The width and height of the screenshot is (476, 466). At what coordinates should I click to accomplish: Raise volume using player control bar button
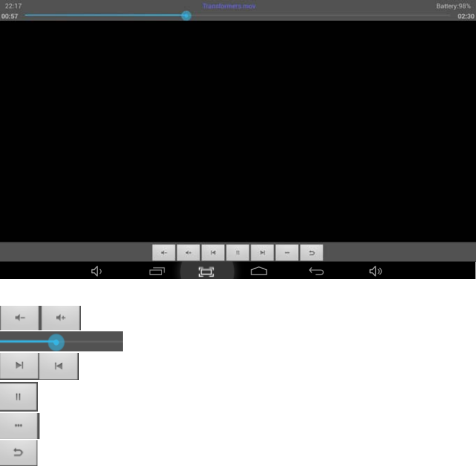pos(188,252)
